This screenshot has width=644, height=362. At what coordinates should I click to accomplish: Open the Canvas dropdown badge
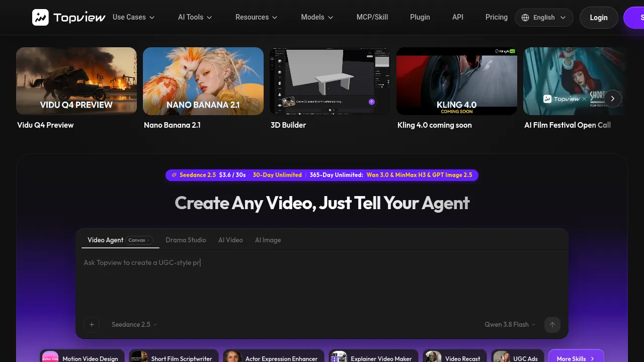coord(139,240)
